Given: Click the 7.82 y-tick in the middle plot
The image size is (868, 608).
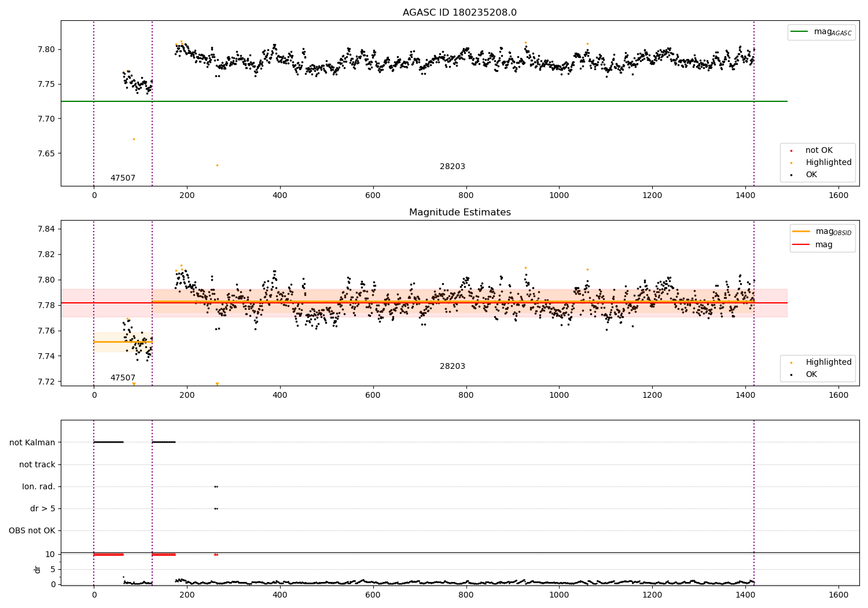Looking at the screenshot, I should click(x=46, y=254).
